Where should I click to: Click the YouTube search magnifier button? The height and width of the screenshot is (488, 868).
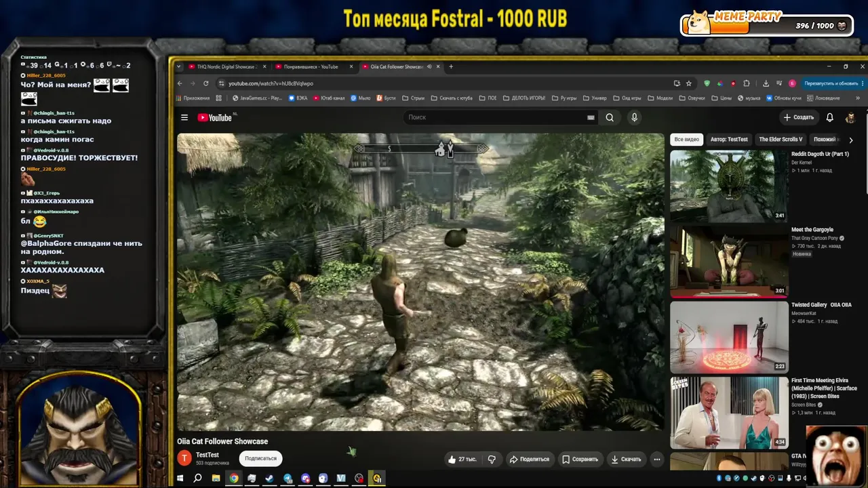[610, 117]
